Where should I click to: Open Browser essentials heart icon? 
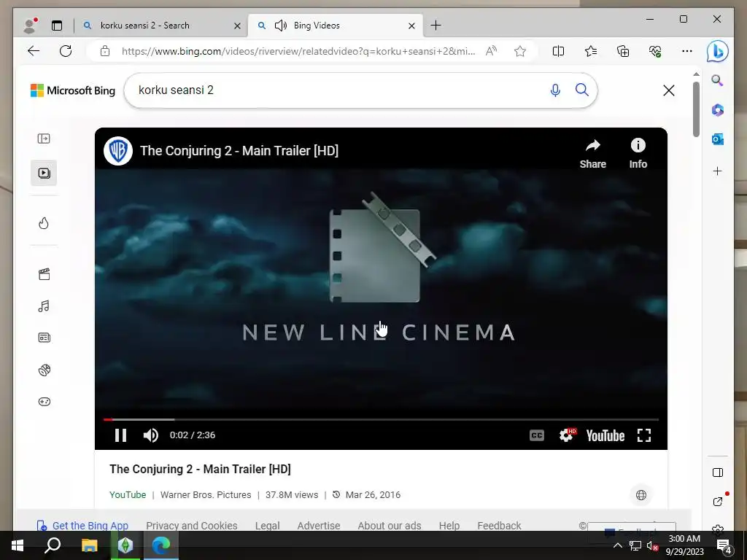pos(655,51)
